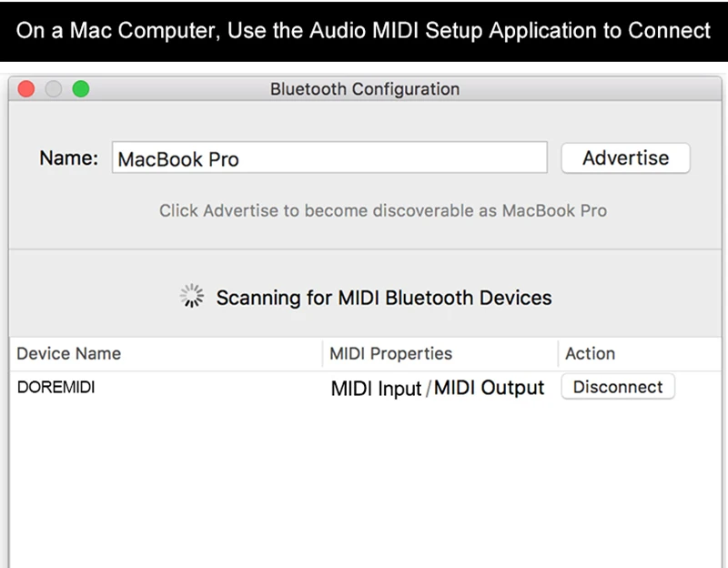Screen dimensions: 728x568
Task: Disconnect the DOREMIDI device
Action: pyautogui.click(x=618, y=387)
